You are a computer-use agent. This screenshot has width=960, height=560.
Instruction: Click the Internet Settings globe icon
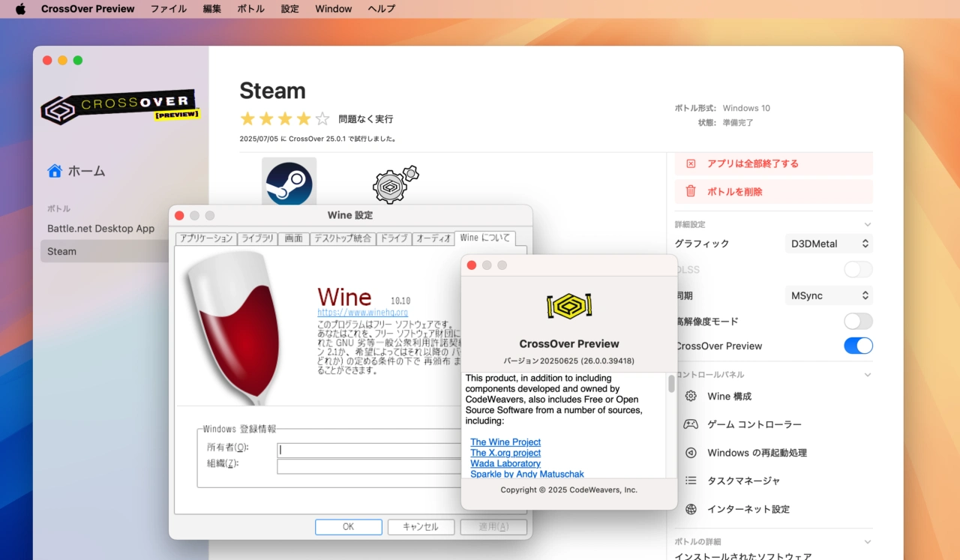(691, 509)
